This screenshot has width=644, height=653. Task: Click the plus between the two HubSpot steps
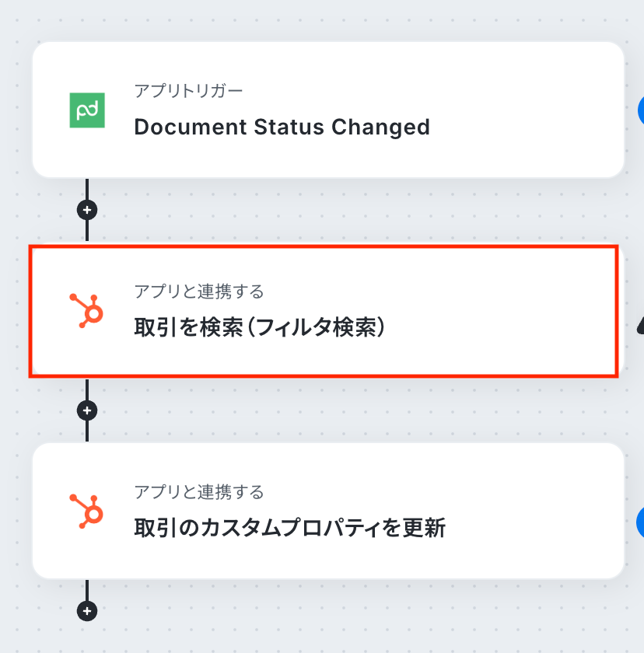pyautogui.click(x=87, y=410)
